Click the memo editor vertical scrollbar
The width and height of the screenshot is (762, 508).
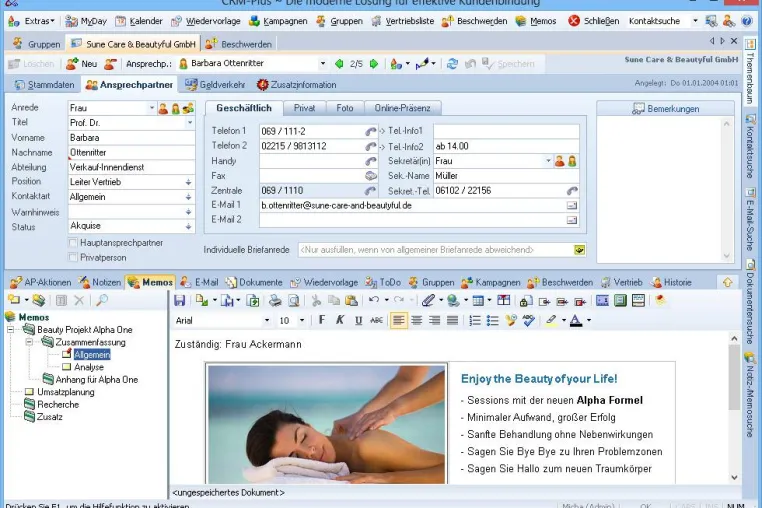[734, 407]
